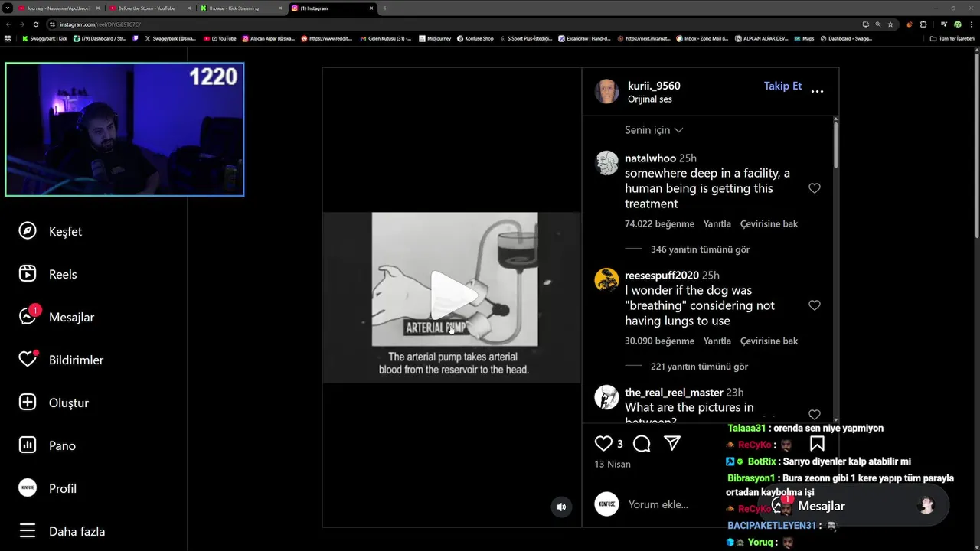Open Mesajlar messenger icon in sidebar
Screen dimensions: 980x551
point(28,317)
